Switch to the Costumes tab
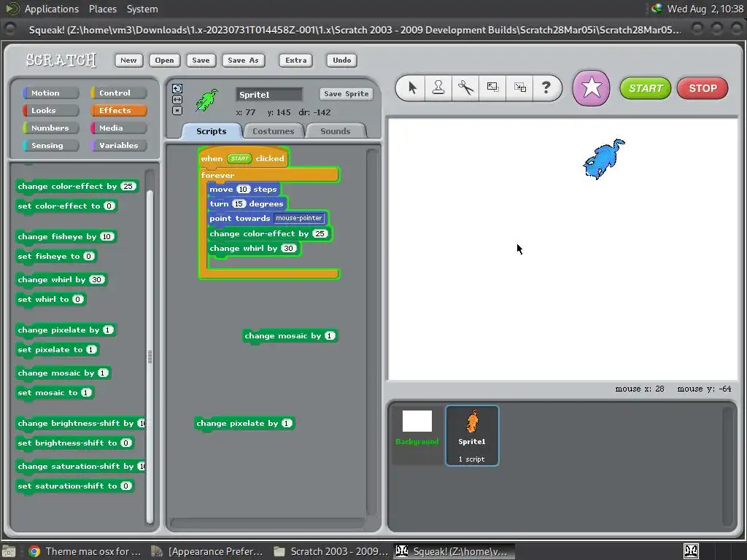 274,131
